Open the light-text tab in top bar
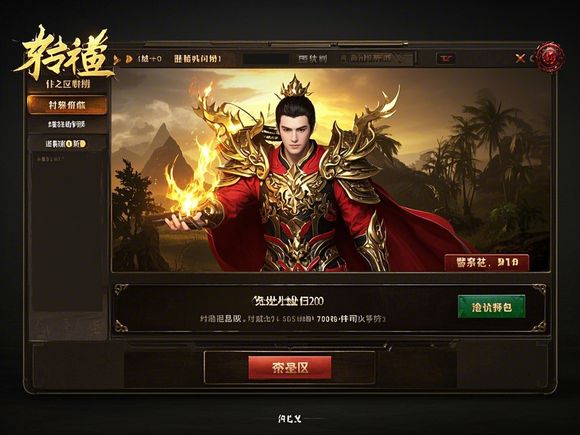The width and height of the screenshot is (580, 435). tap(313, 58)
